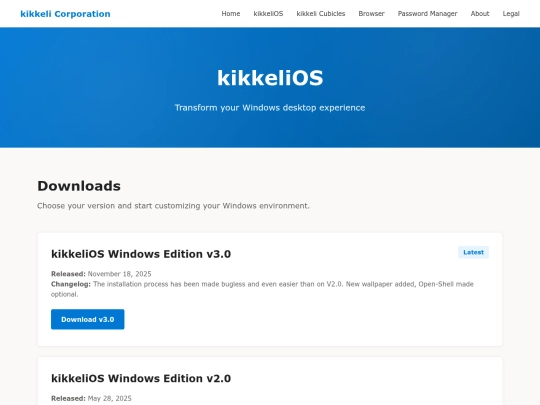Visit the About page
Image resolution: width=540 pixels, height=405 pixels.
(x=480, y=14)
